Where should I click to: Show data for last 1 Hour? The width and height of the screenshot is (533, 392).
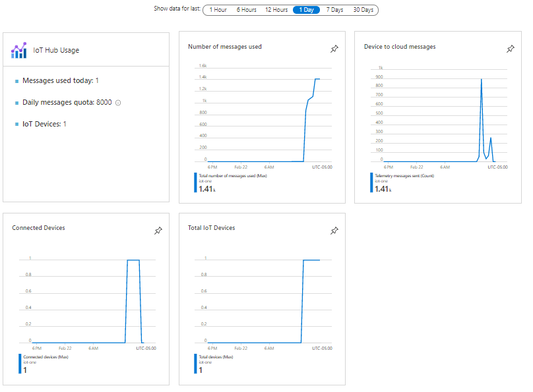[218, 10]
